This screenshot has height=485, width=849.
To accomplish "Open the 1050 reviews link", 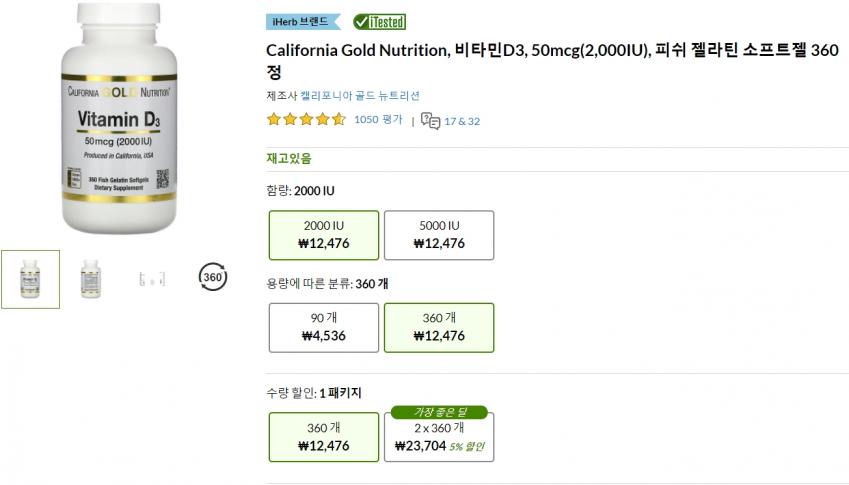I will tap(378, 120).
